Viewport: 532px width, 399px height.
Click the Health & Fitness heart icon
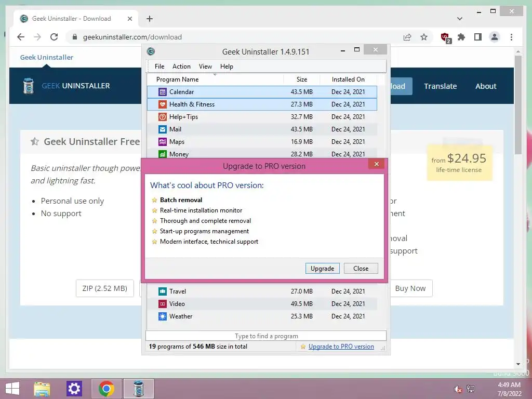[x=163, y=104]
